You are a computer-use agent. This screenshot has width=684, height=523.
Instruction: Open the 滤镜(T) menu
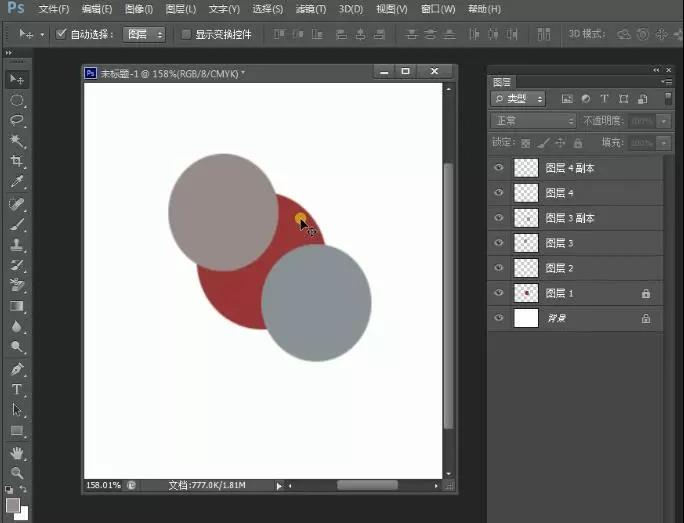point(311,9)
